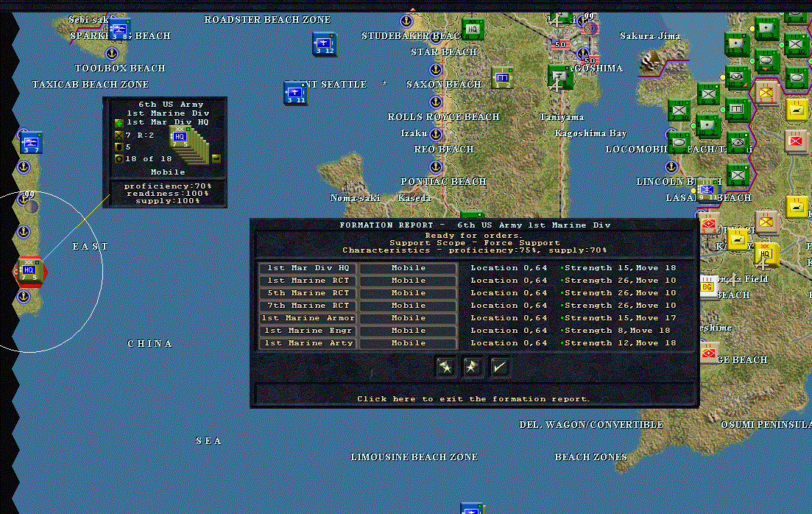Click the anchor marker near Toolbox Beach
Screen dimensions: 812x514
click(x=111, y=53)
